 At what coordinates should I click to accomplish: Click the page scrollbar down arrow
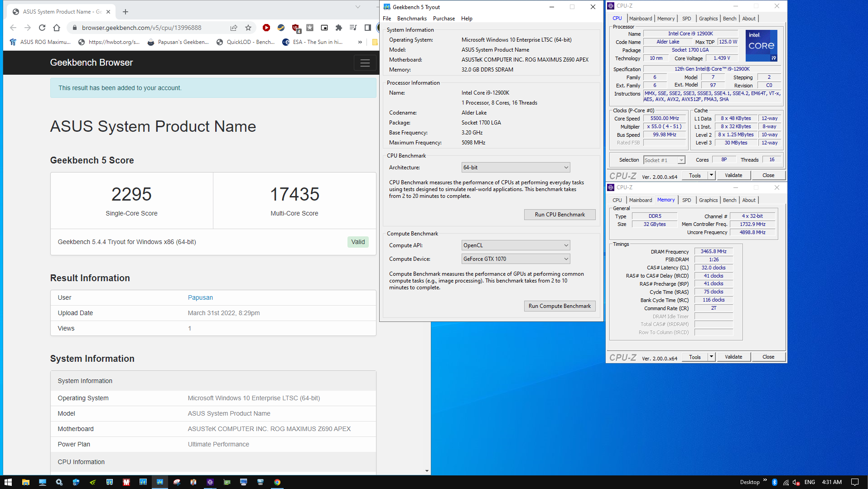427,471
